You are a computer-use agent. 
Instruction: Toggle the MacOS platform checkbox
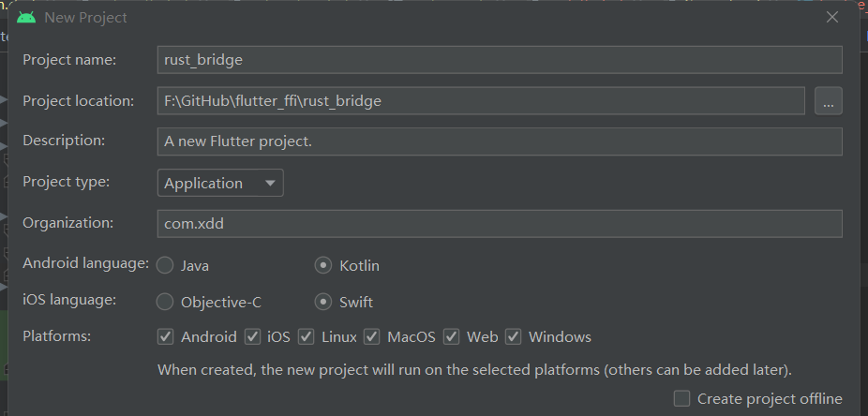pos(372,336)
